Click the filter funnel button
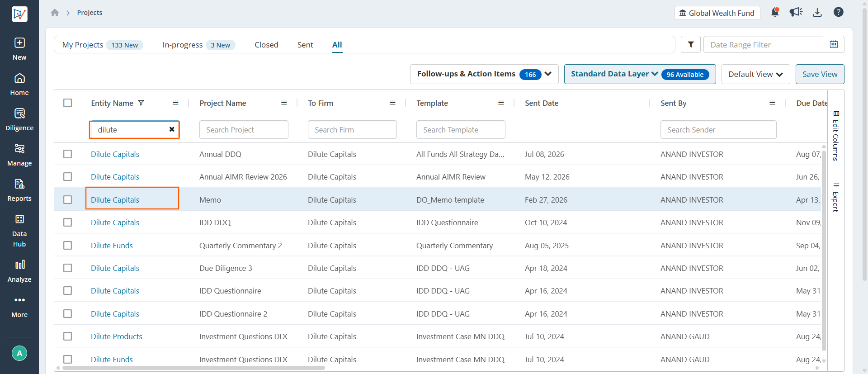868x374 pixels. click(691, 44)
